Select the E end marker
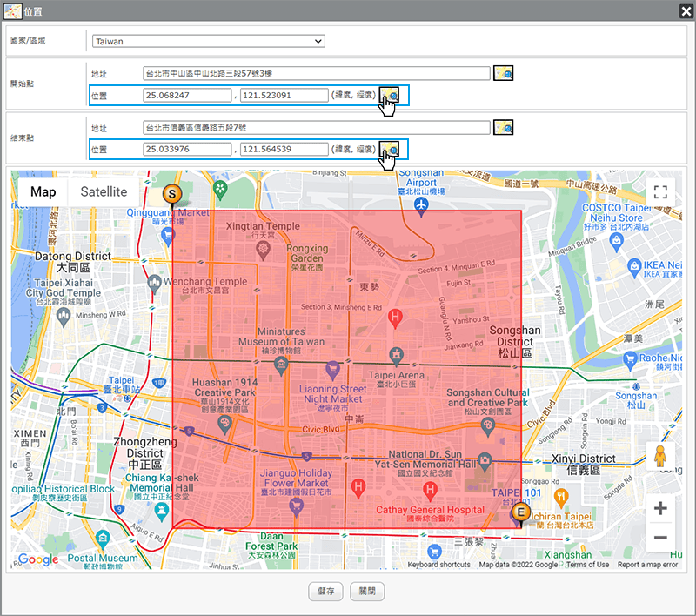The image size is (696, 616). tap(520, 513)
